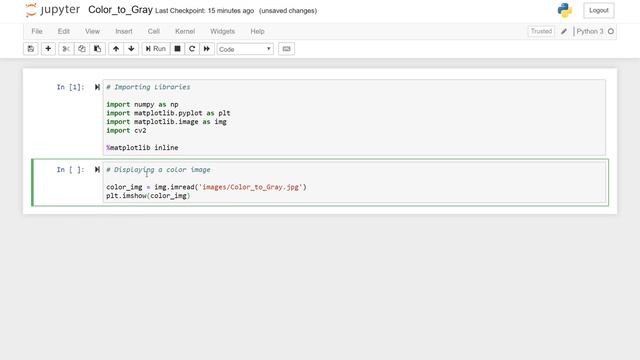
Task: Click the In [1]: prompt label
Action: (70, 87)
